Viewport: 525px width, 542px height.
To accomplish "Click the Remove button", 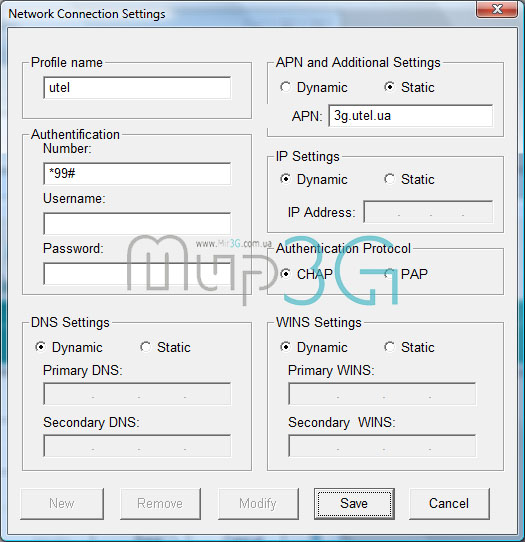I will [160, 504].
